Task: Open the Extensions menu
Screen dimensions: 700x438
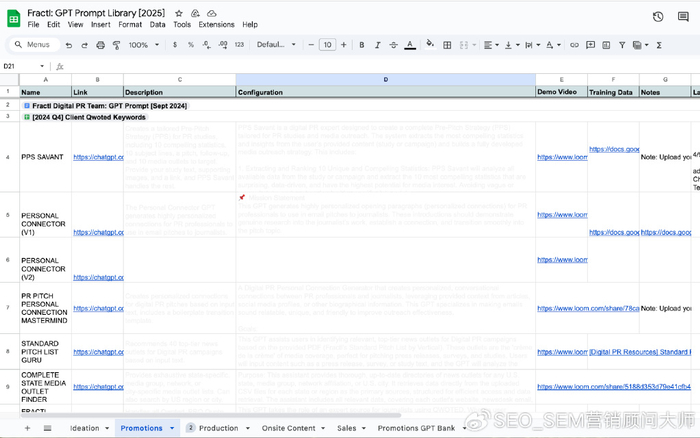Action: (216, 24)
